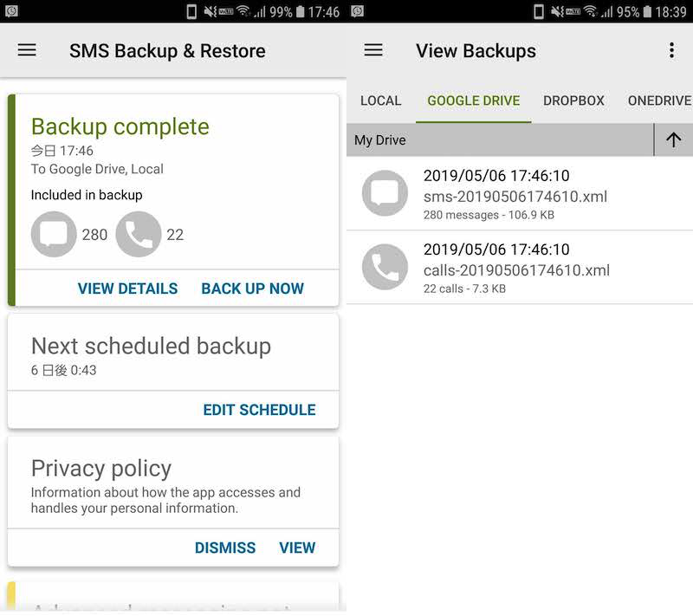Open hamburger menu on View Backups screen

373,50
